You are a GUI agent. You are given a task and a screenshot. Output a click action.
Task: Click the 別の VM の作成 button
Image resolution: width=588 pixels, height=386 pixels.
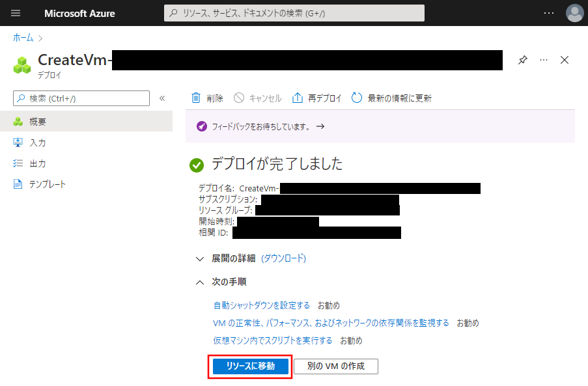(336, 366)
